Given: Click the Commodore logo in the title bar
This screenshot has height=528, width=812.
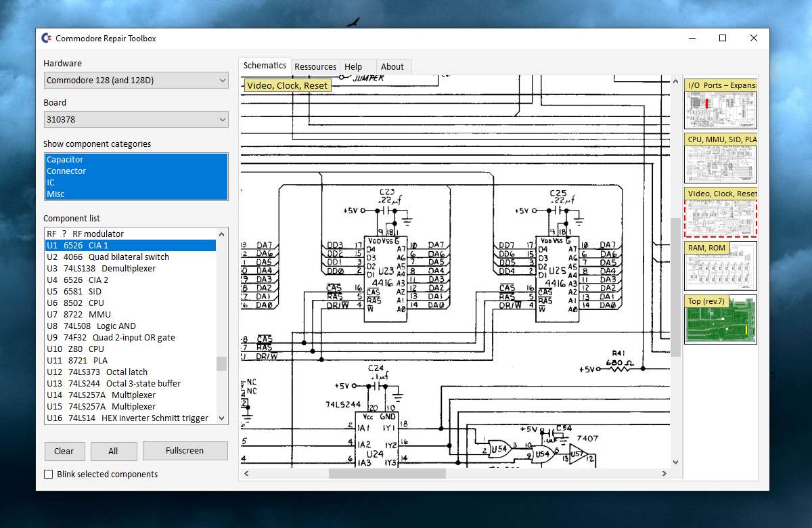Looking at the screenshot, I should [x=47, y=39].
